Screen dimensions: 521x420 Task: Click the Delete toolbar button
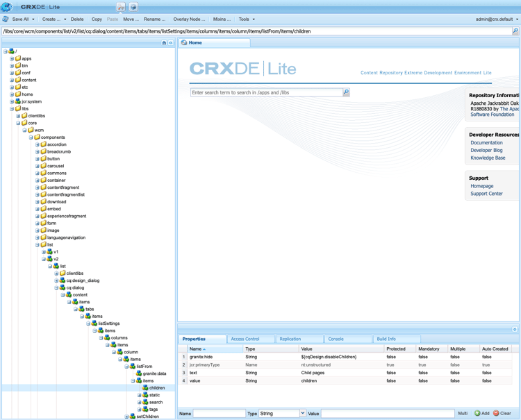click(x=77, y=19)
